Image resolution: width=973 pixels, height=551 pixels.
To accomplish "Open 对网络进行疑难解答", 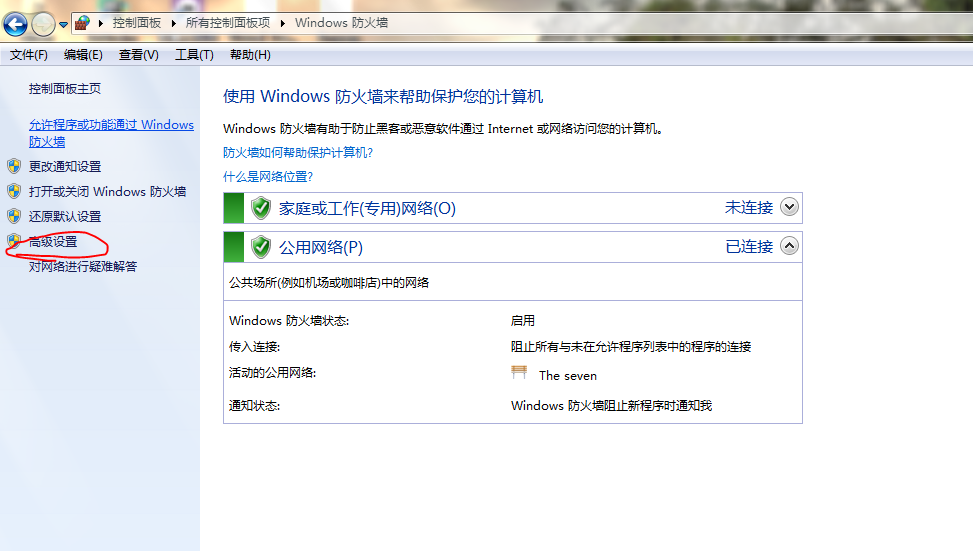I will (83, 266).
